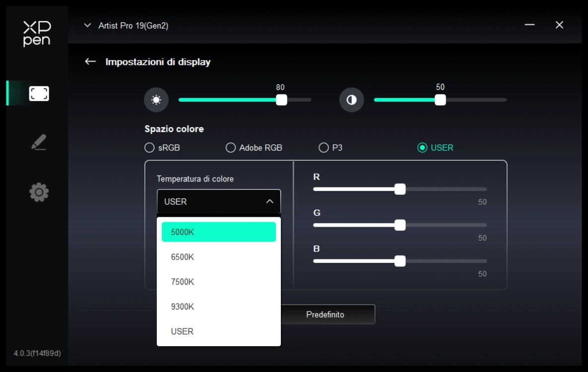Click the contrast half-circle icon
Screen dimensions: 588x372
351,100
